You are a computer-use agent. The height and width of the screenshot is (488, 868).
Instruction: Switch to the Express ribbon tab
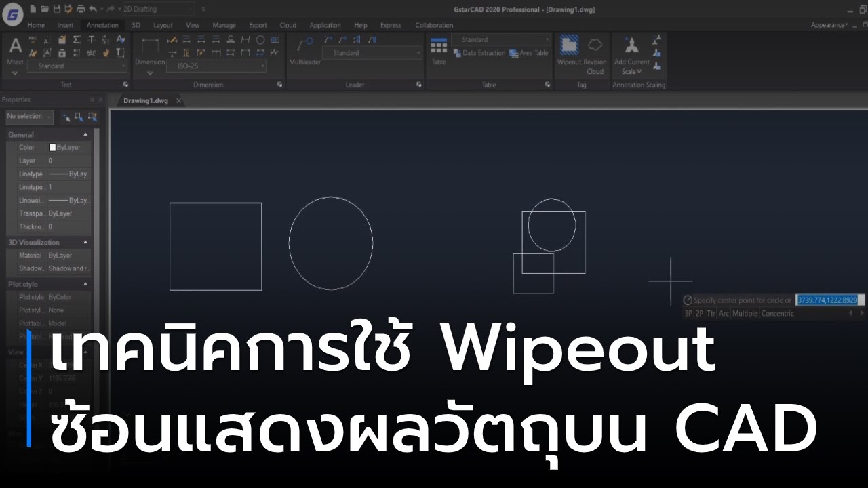391,25
